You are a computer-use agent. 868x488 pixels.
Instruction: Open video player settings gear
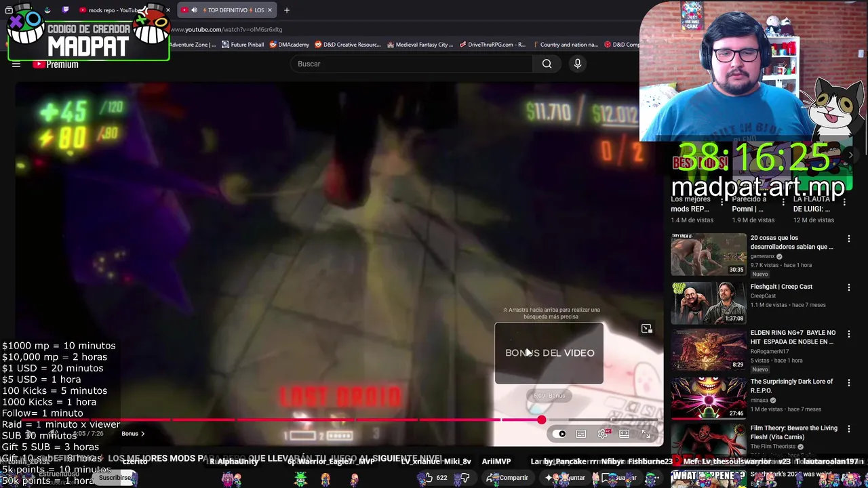tap(603, 434)
